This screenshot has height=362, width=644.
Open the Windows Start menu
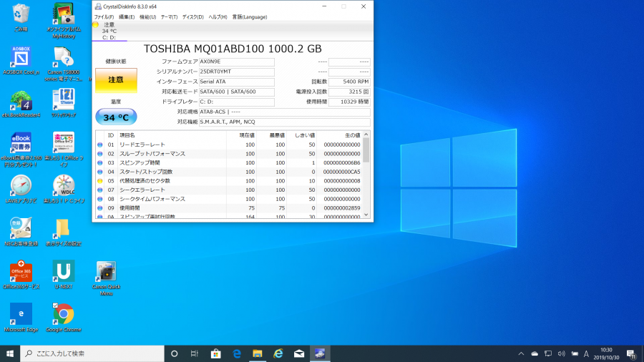click(10, 353)
